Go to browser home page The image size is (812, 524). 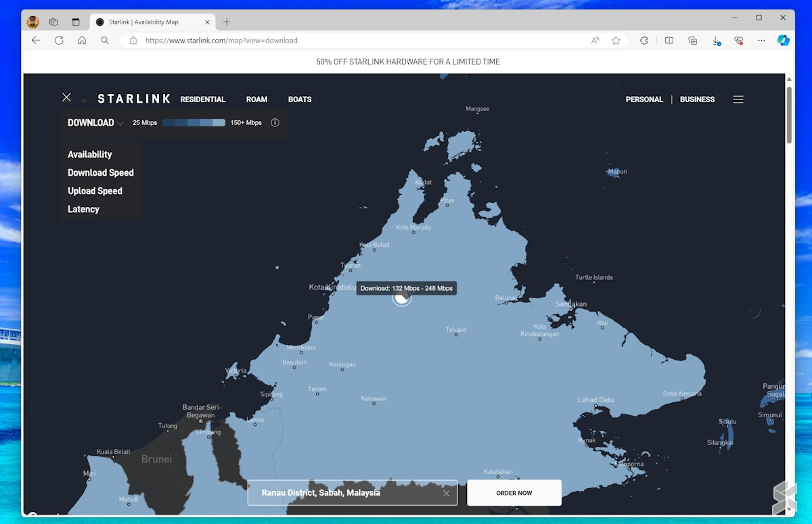[x=82, y=41]
